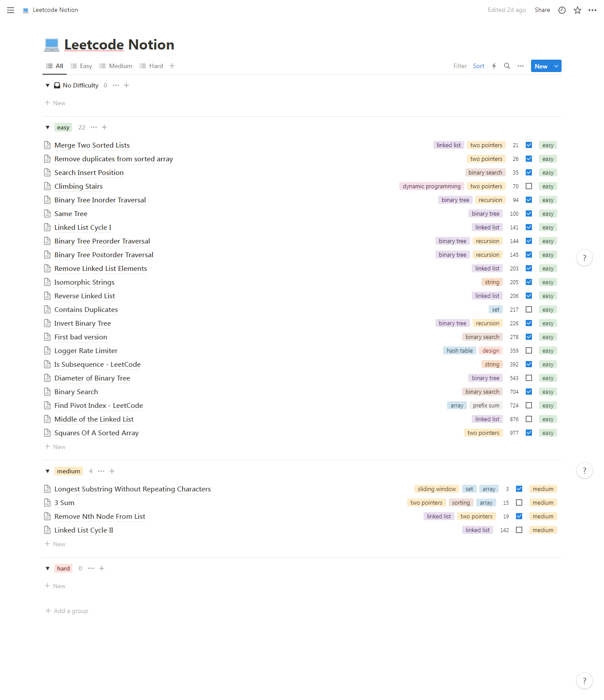Add a new view with plus icon
604x700 pixels.
click(172, 66)
